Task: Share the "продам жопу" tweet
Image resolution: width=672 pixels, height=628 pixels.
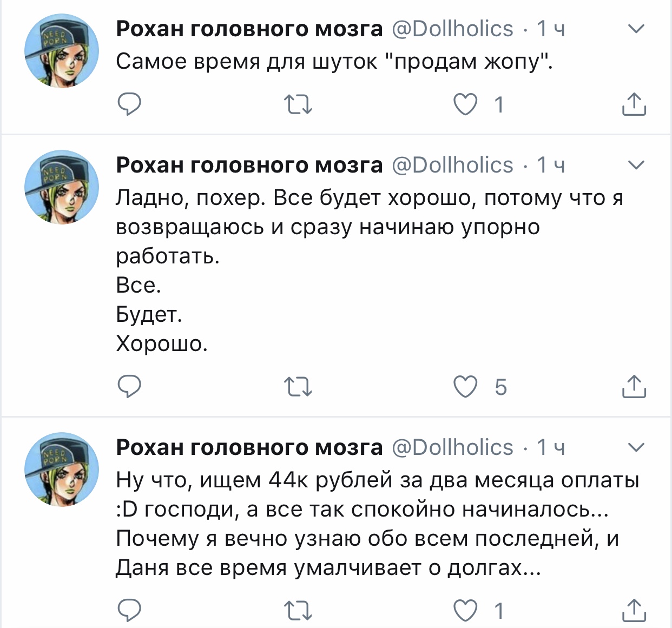Action: [634, 104]
